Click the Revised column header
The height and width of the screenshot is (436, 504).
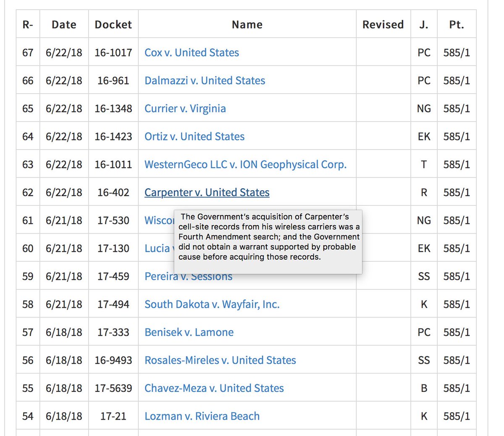pyautogui.click(x=383, y=25)
